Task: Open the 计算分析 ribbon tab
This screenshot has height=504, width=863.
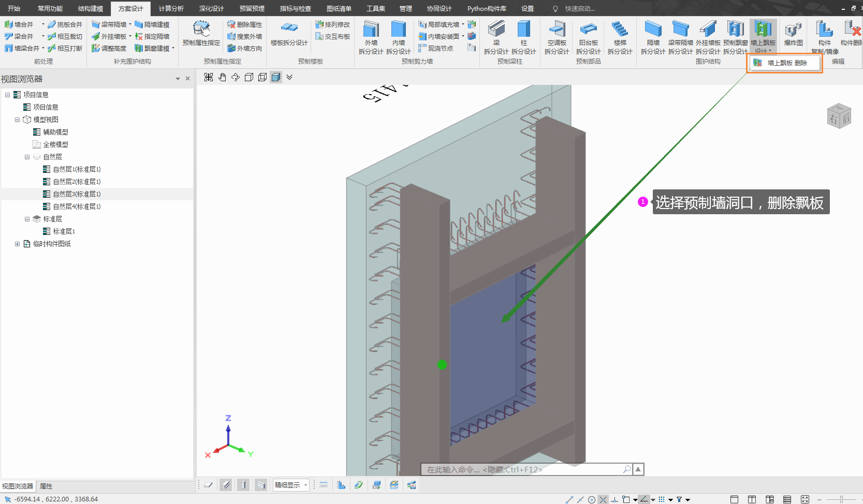Action: point(171,9)
